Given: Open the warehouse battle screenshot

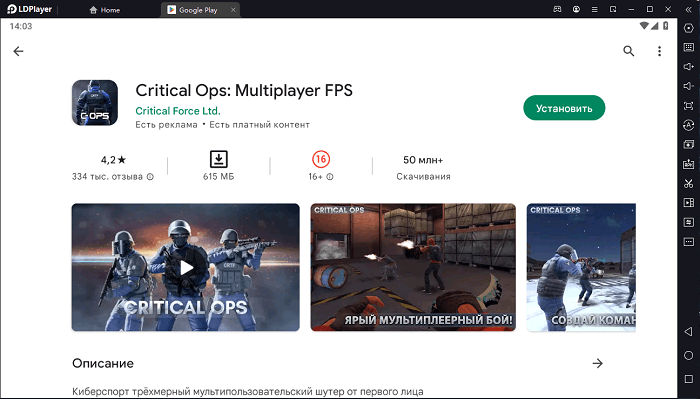Looking at the screenshot, I should tap(413, 267).
